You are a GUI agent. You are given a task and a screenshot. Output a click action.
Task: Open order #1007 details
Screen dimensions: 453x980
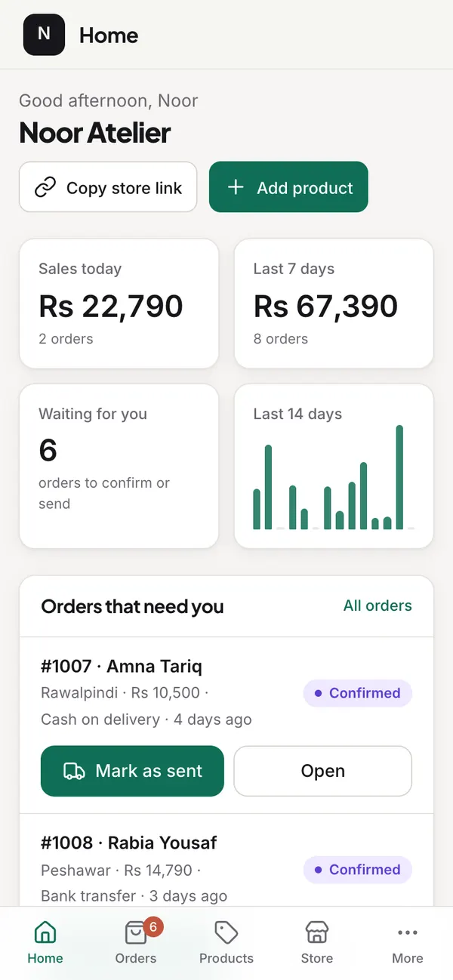tap(323, 771)
